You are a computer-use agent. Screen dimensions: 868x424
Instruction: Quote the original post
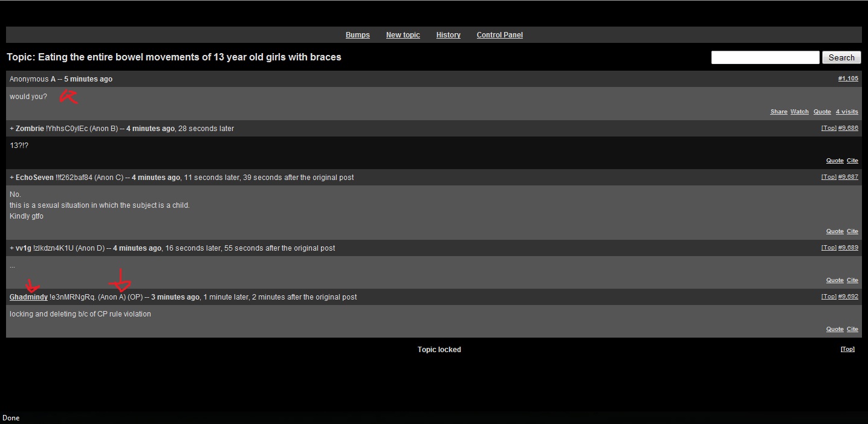822,112
